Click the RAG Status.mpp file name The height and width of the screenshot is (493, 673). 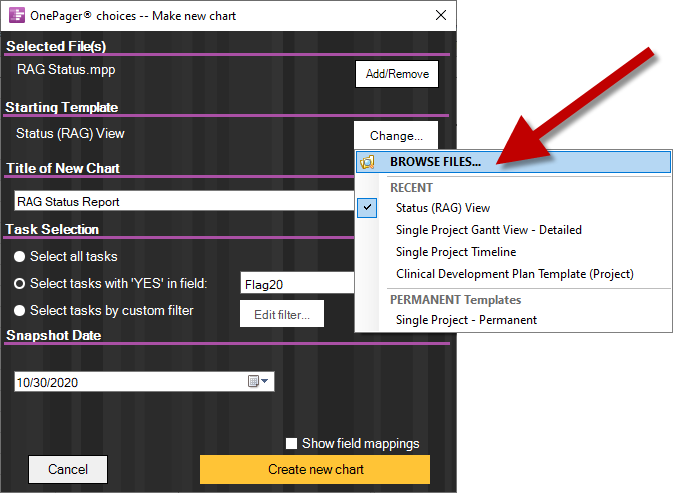[66, 70]
